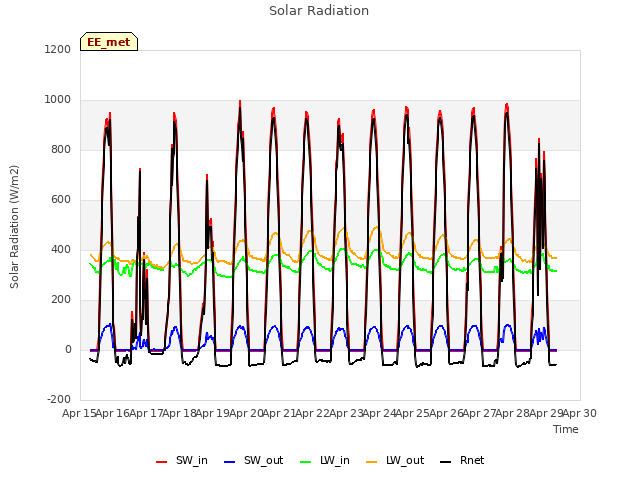
Task: Select the Solar Radiation chart title
Action: tap(319, 11)
